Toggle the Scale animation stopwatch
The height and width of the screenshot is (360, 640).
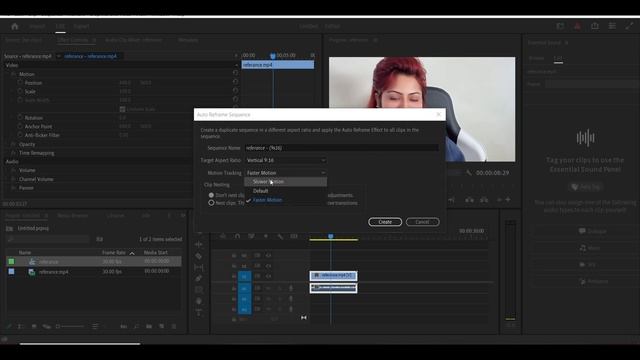(x=20, y=91)
